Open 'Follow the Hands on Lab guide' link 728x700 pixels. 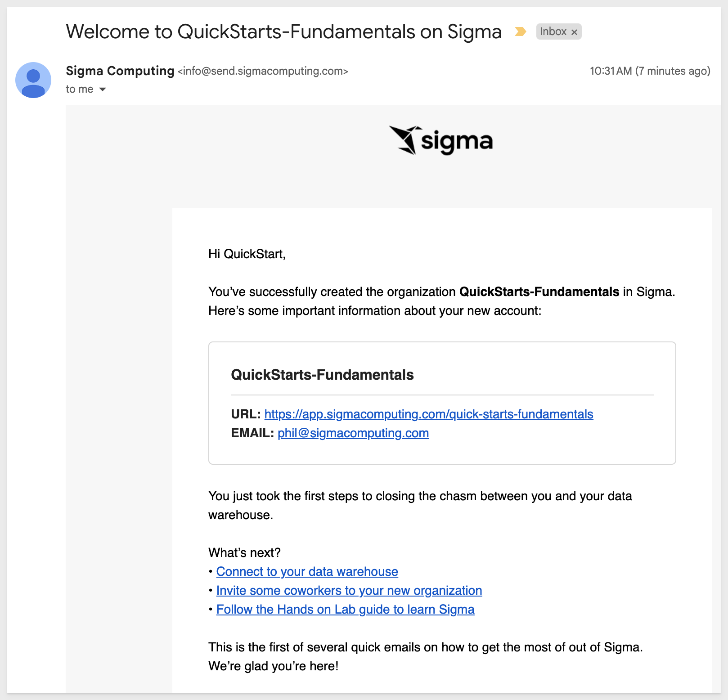point(345,609)
